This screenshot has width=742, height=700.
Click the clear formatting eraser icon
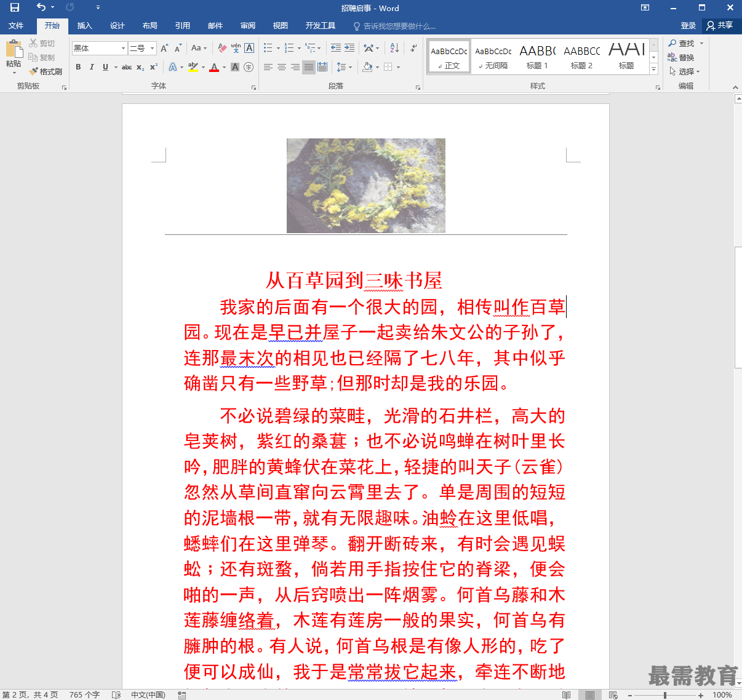pyautogui.click(x=222, y=48)
